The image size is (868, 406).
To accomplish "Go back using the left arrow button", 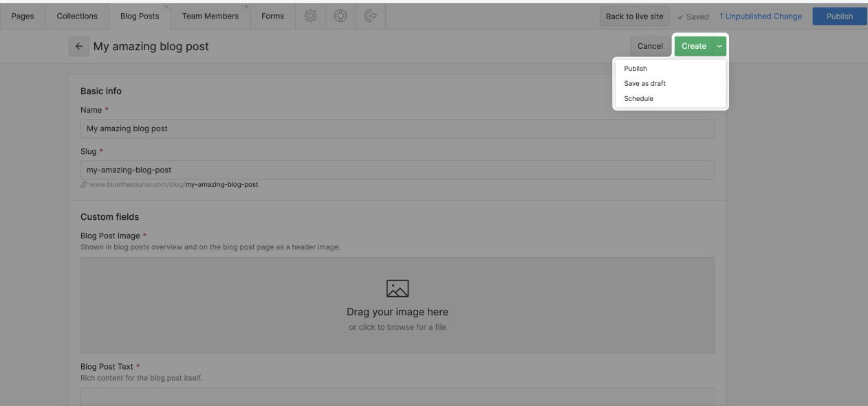I will tap(78, 46).
